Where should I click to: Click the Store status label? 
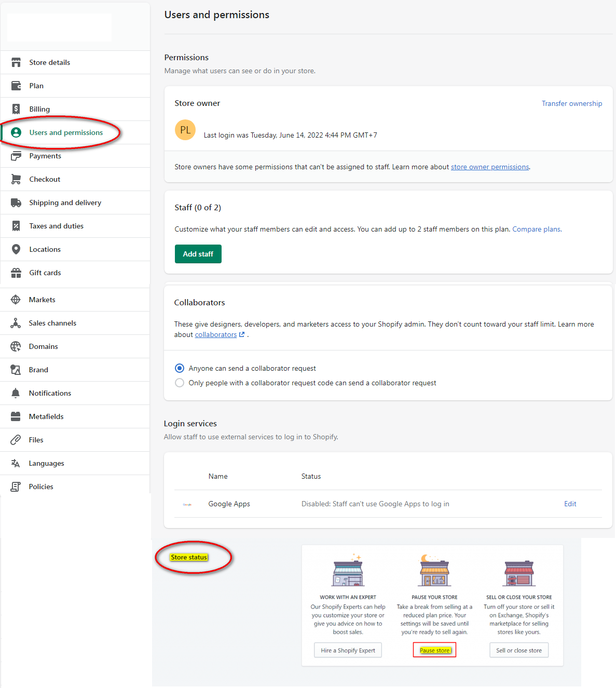click(x=189, y=557)
